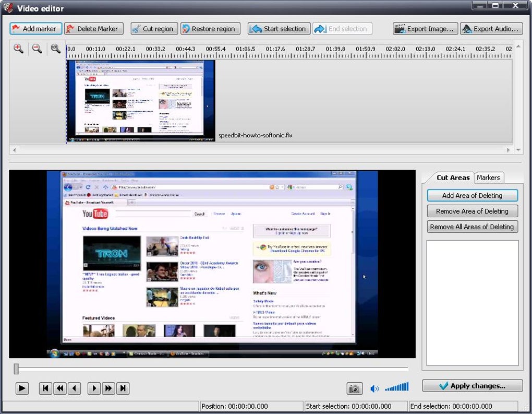Step back one frame
Viewport: 532px width, 414px height.
coord(74,388)
